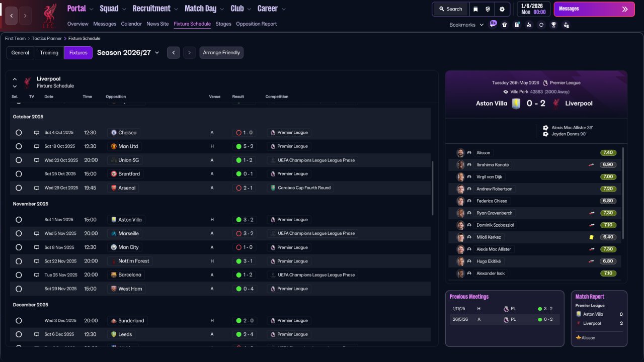Select the Man City fixture radio button
Screen dimensions: 644x362
[x=19, y=247]
